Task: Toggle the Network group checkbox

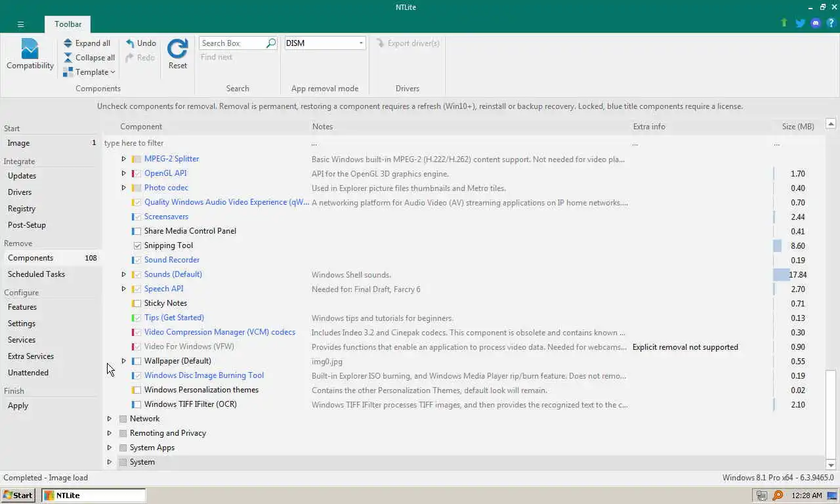Action: pos(123,419)
